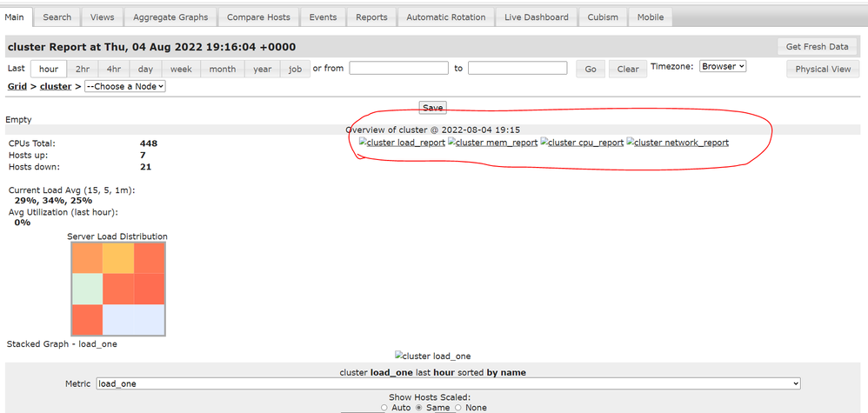The width and height of the screenshot is (868, 413).
Task: Expand the Metric load_one dropdown
Action: point(448,383)
